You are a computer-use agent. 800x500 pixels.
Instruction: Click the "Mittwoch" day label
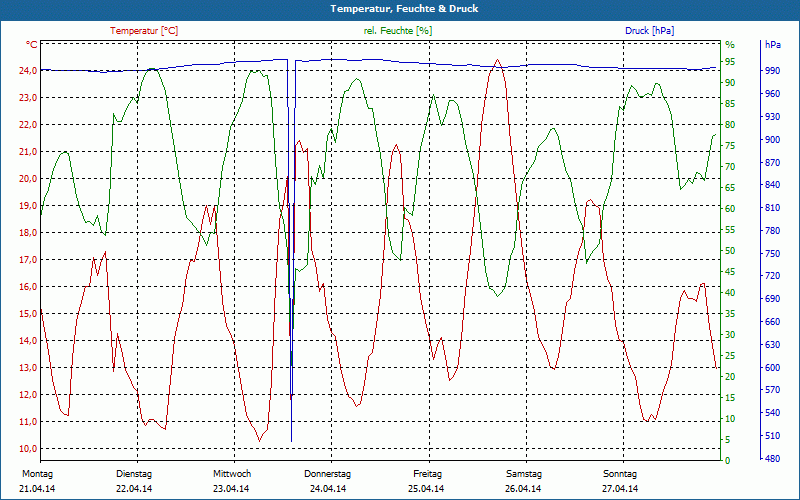point(232,474)
